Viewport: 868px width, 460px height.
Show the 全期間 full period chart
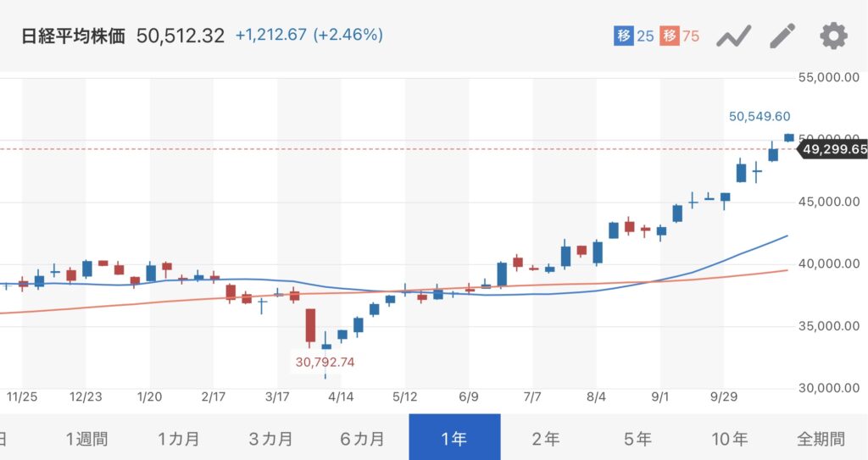click(821, 438)
